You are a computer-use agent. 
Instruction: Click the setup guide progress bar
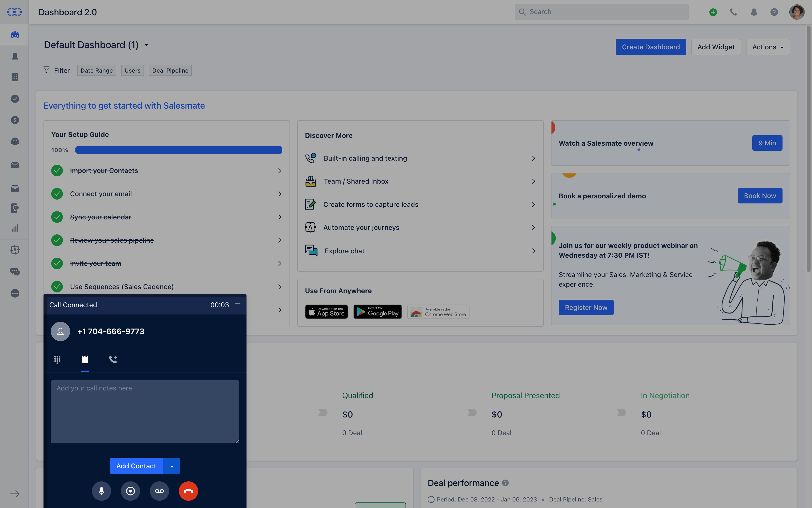(179, 150)
